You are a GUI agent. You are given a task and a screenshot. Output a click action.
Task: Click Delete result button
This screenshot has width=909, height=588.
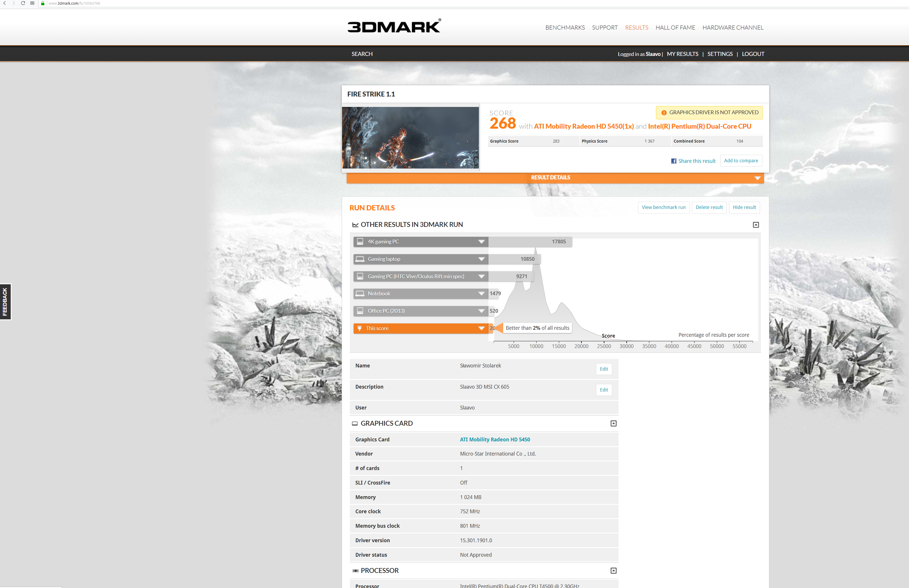(709, 207)
